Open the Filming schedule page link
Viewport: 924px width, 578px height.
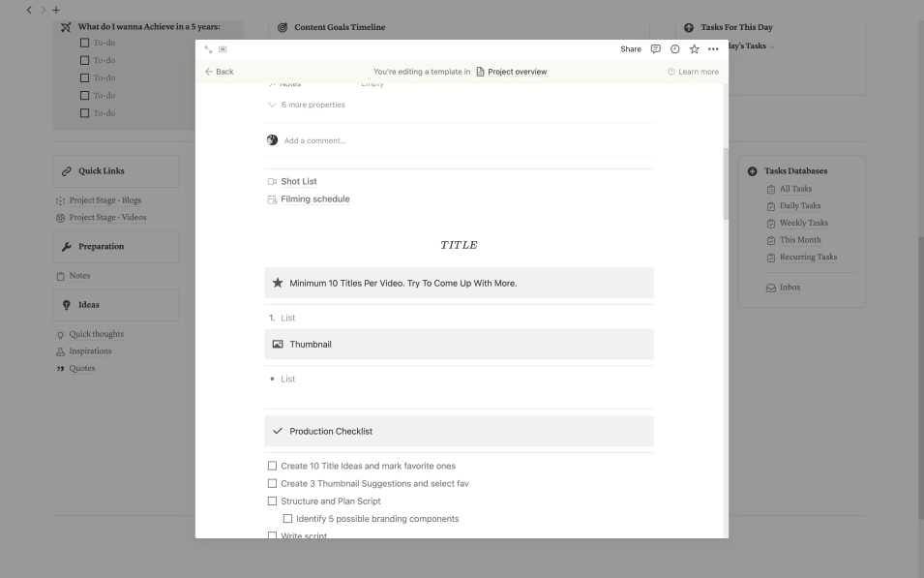(315, 199)
